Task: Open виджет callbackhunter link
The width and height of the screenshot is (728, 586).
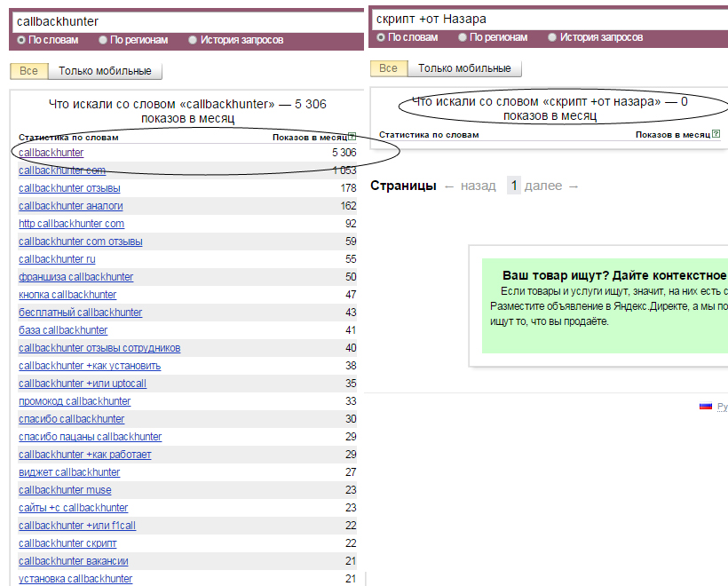Action: 69,472
